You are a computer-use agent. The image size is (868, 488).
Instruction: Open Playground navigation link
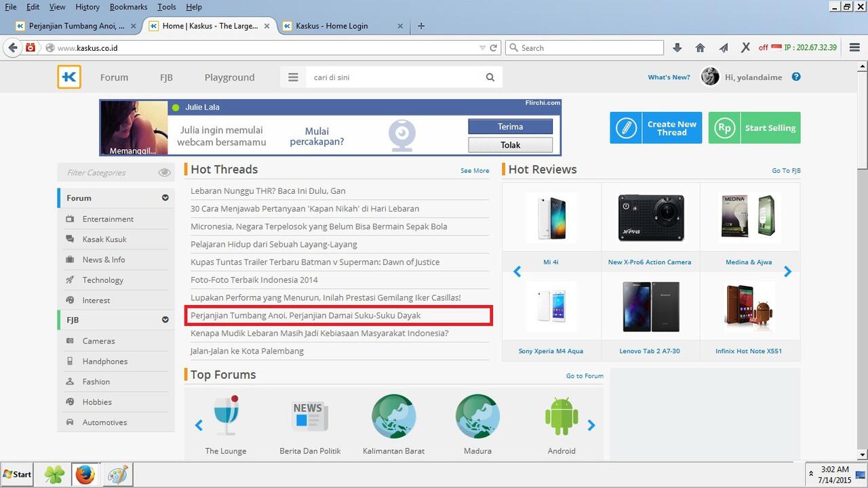(x=229, y=77)
